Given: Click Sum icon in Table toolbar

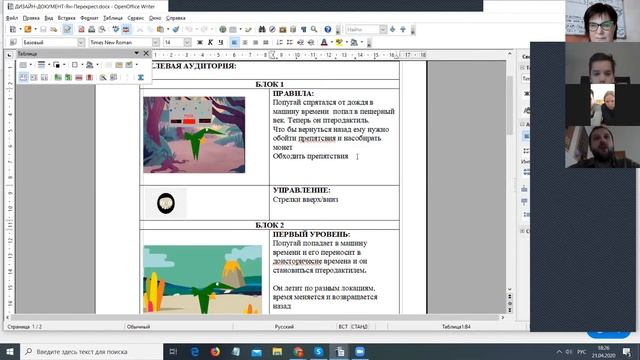Looking at the screenshot, I should (x=141, y=77).
